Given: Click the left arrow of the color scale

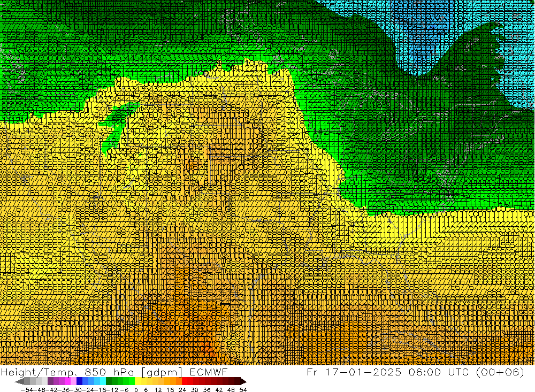Looking at the screenshot, I should click(19, 381).
